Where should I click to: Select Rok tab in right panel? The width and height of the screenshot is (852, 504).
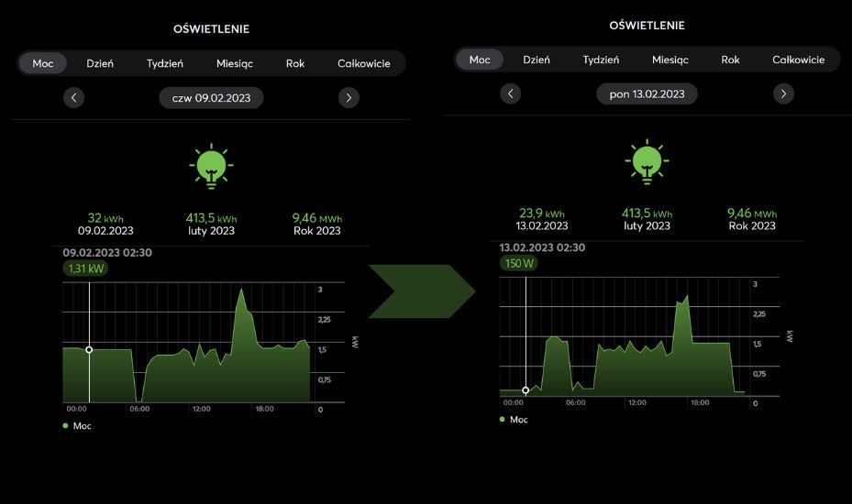coord(730,60)
